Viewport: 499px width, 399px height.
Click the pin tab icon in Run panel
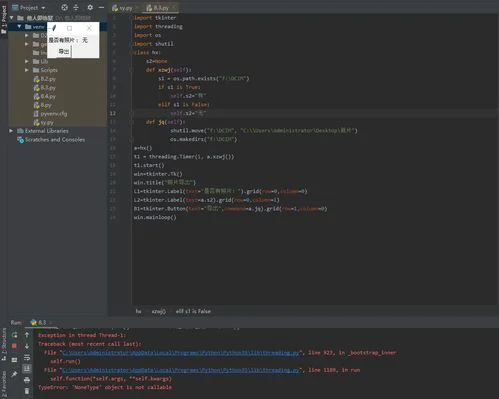[x=14, y=374]
